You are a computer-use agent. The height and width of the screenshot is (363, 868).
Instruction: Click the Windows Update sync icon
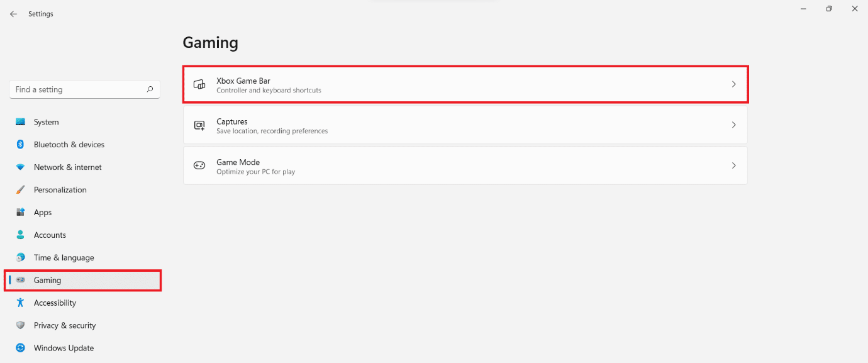click(21, 348)
